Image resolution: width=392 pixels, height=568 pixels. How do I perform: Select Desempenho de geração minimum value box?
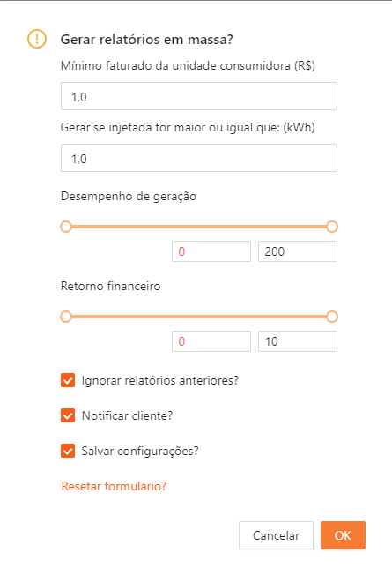click(x=211, y=251)
